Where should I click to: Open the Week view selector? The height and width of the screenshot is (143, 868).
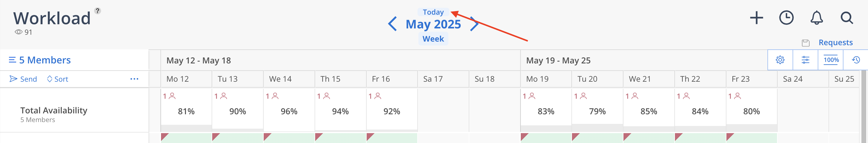433,39
